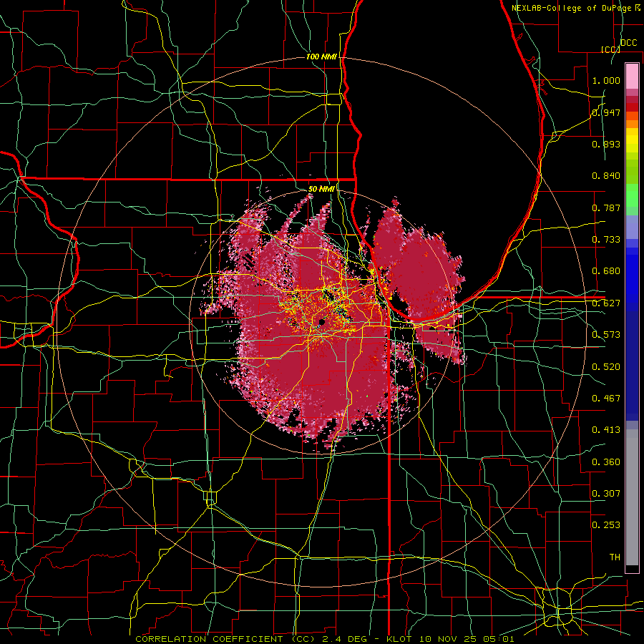Pick the light pink segment of the color bar
Image resolution: width=644 pixels, height=644 pixels.
(632, 76)
